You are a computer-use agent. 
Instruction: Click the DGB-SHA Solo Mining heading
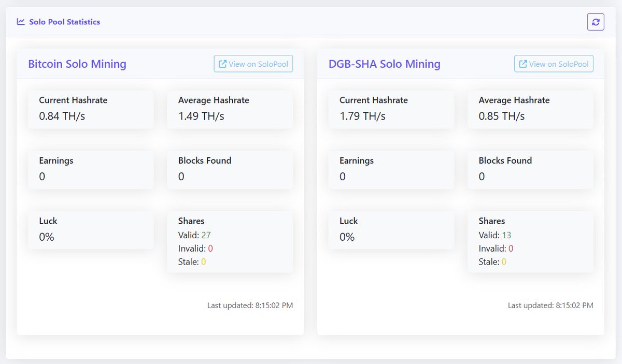pyautogui.click(x=385, y=64)
